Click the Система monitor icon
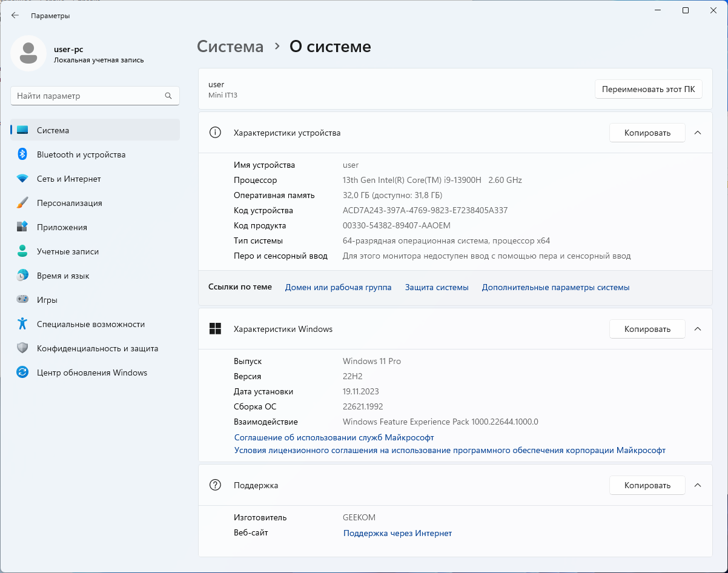 tap(22, 130)
